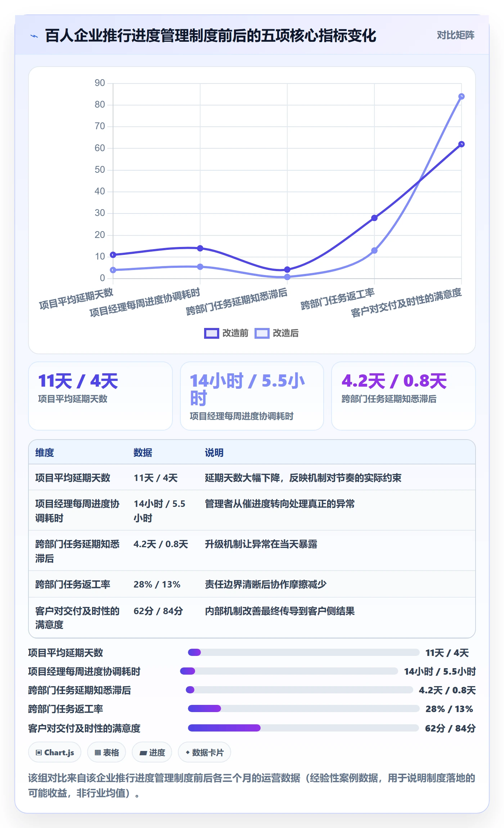Click the table cell 28% / 13%
The width and height of the screenshot is (504, 828).
[x=157, y=584]
